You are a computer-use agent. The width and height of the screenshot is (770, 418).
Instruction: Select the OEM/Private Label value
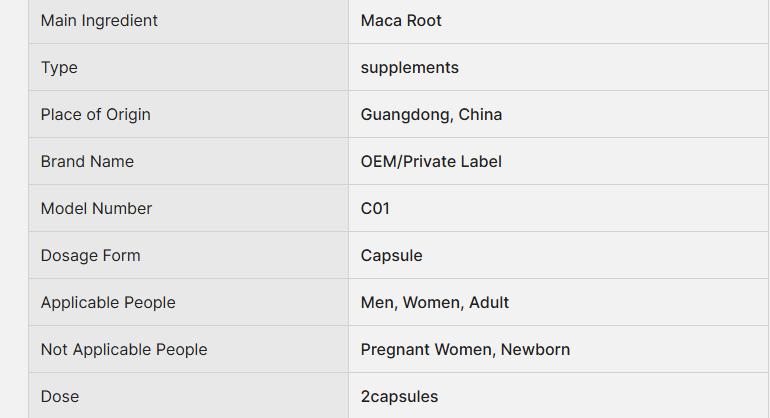pyautogui.click(x=431, y=162)
